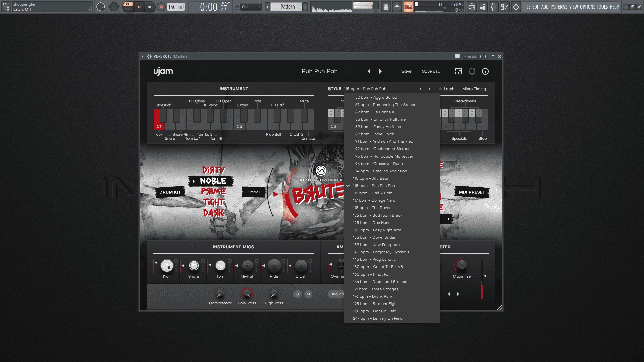
Task: Select previous style arrow in STYLE bar
Action: click(x=420, y=89)
